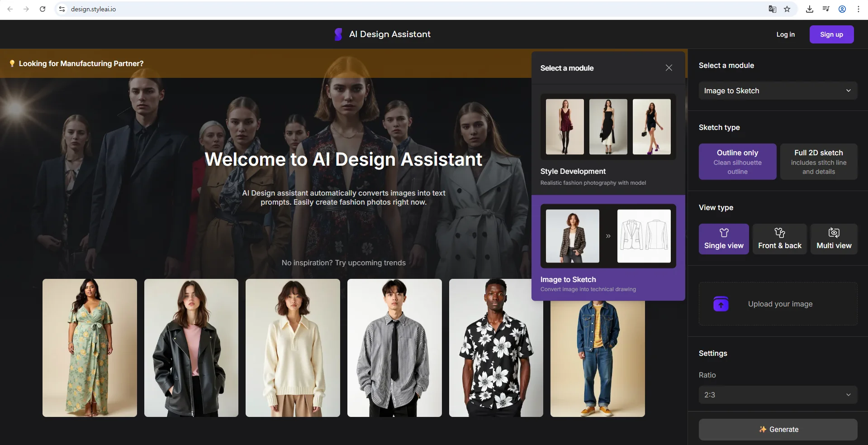
Task: Select the Full 2D sketch option
Action: 818,162
